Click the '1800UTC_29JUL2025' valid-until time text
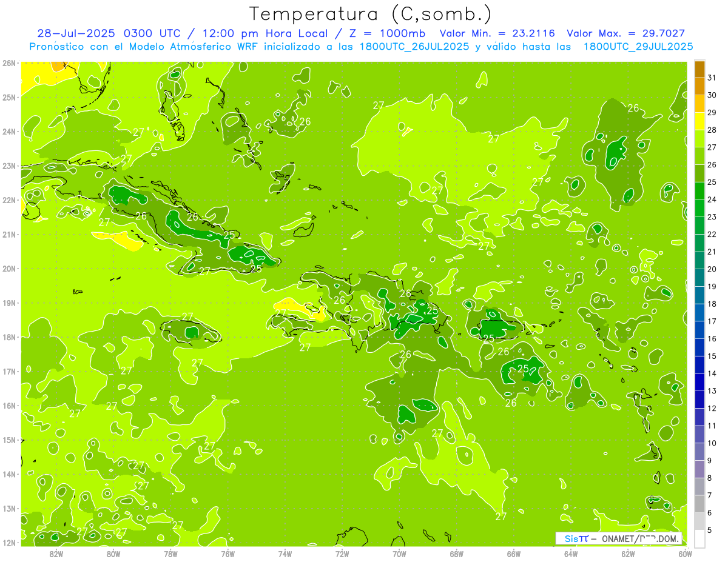This screenshot has height=562, width=728. pos(638,47)
